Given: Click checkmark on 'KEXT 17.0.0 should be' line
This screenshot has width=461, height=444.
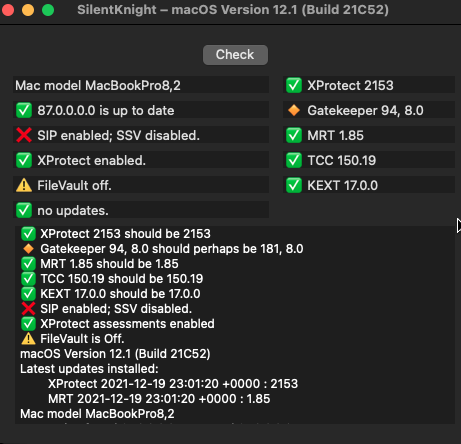Looking at the screenshot, I should [x=28, y=294].
